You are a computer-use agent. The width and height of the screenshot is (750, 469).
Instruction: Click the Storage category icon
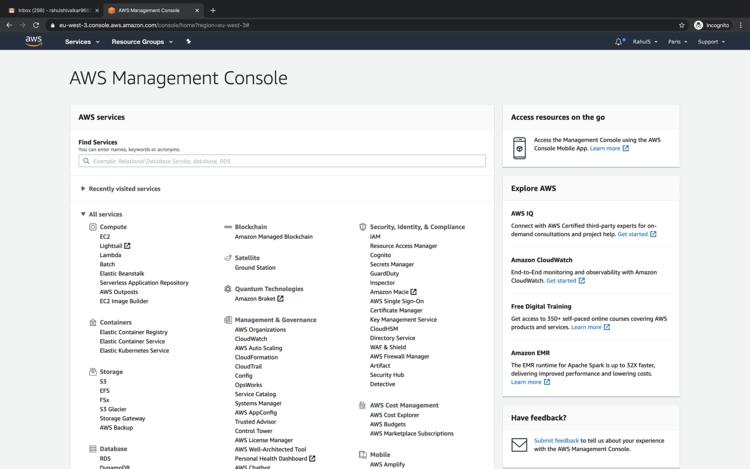pos(93,371)
